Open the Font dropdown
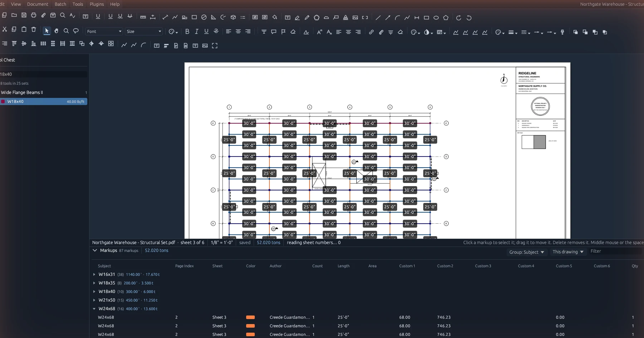Screen dimensions: 644x338 click(x=104, y=31)
